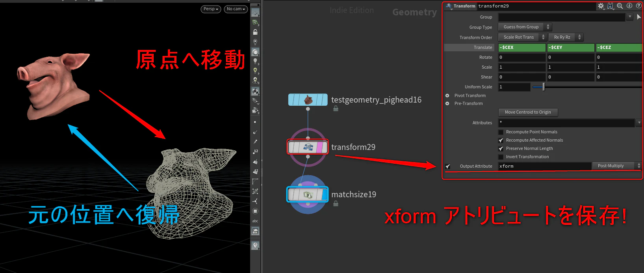Click the node name field transform29
Viewport: 644px width, 273px height.
coord(536,6)
